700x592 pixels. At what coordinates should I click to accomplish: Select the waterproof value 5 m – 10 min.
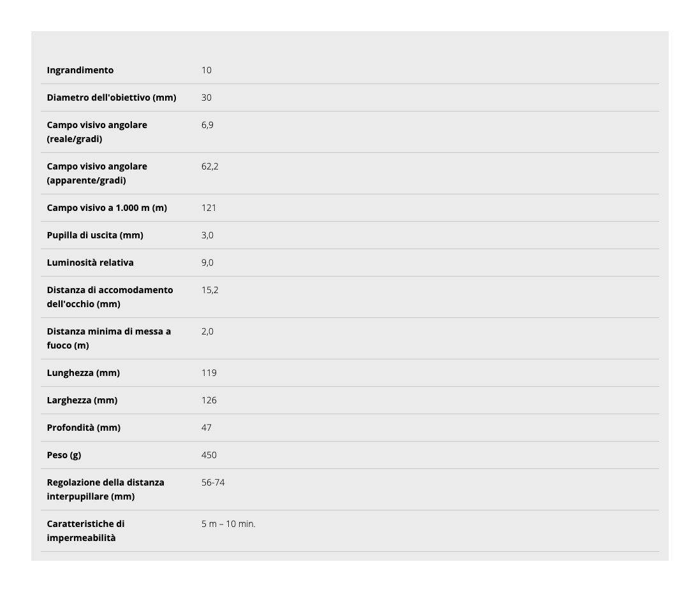228,524
